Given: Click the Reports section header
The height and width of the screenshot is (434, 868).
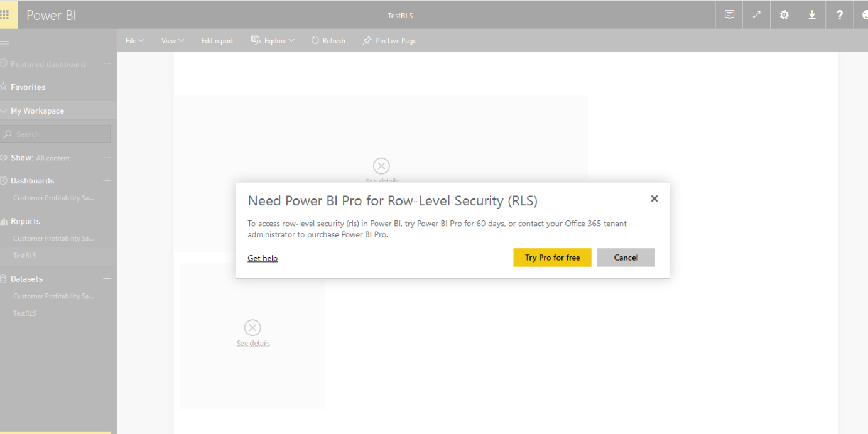Looking at the screenshot, I should [25, 222].
